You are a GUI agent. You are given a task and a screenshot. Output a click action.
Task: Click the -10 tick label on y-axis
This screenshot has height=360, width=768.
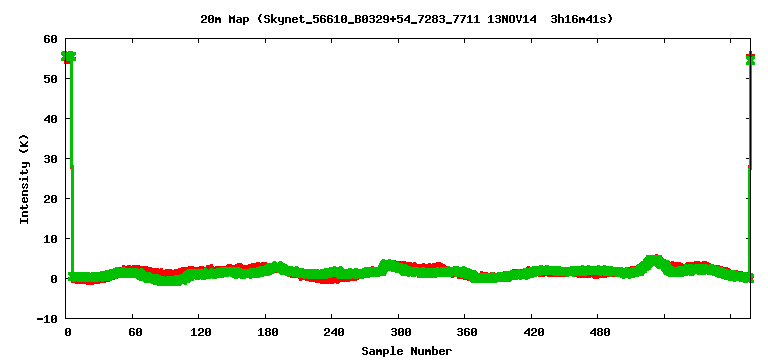click(x=48, y=319)
